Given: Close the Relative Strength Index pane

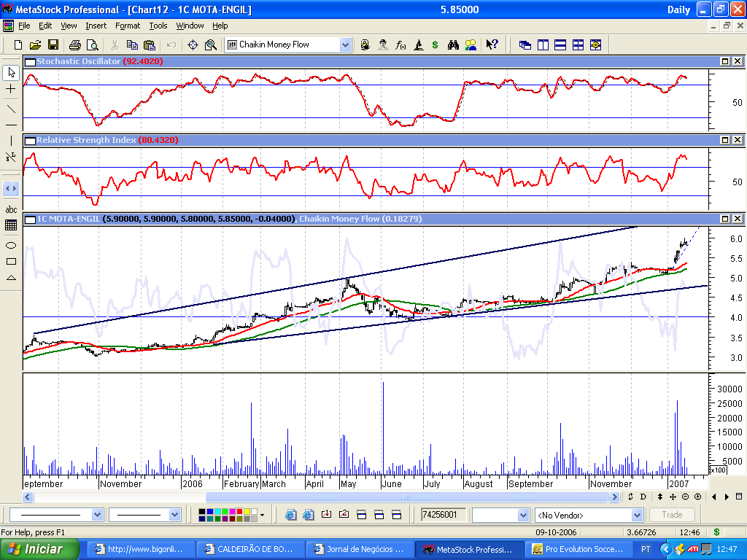Looking at the screenshot, I should pyautogui.click(x=738, y=140).
